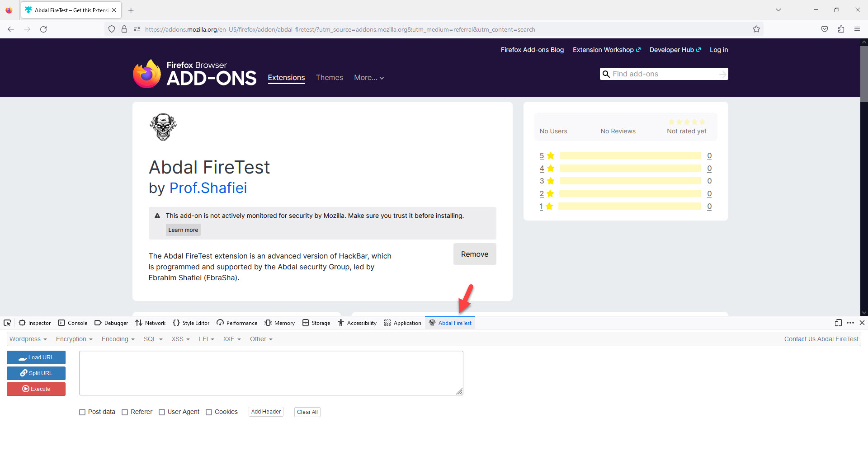Open the Application panel
Image resolution: width=868 pixels, height=470 pixels.
tap(402, 323)
